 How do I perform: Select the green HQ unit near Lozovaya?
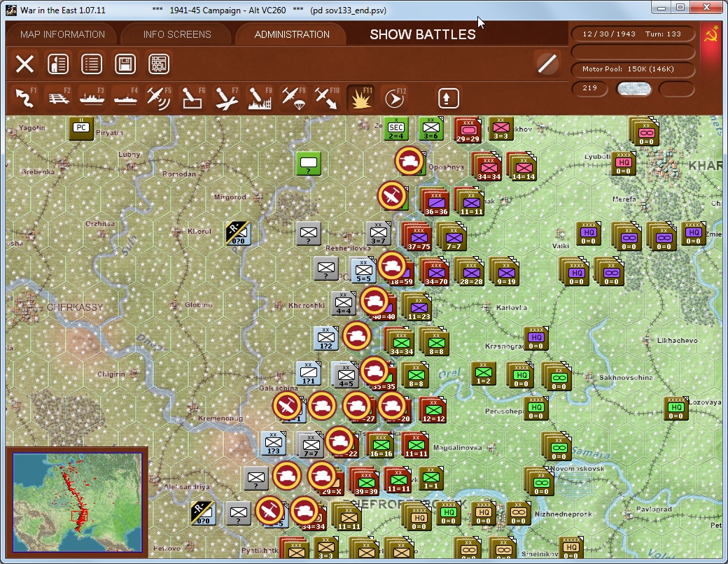click(x=675, y=409)
